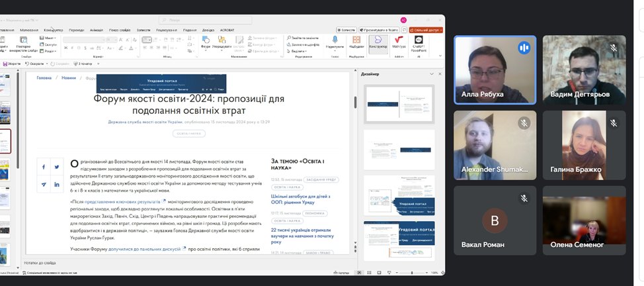Open text highlight color tool
644x286 pixels.
(122, 48)
